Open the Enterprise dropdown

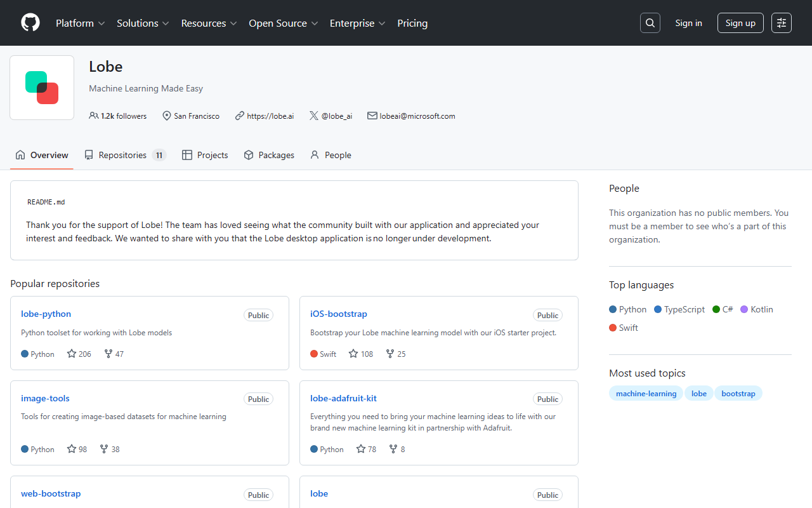pos(358,23)
